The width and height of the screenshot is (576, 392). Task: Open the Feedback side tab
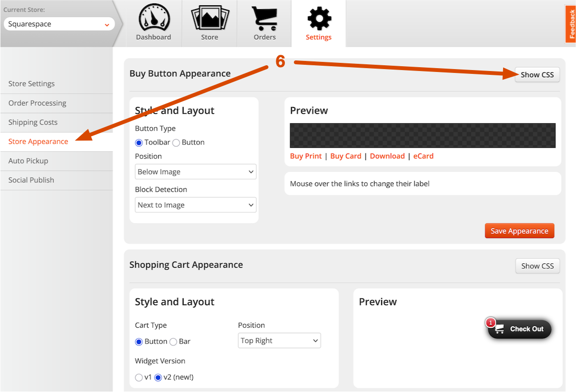coord(571,23)
